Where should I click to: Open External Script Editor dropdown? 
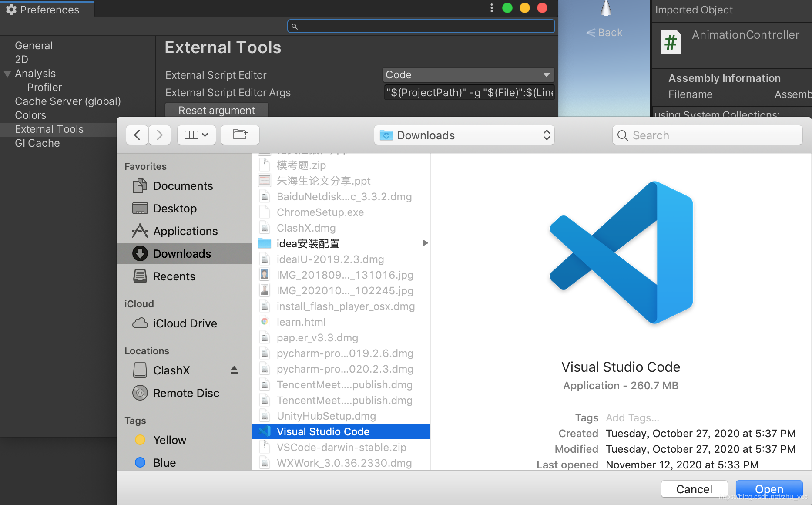click(469, 75)
